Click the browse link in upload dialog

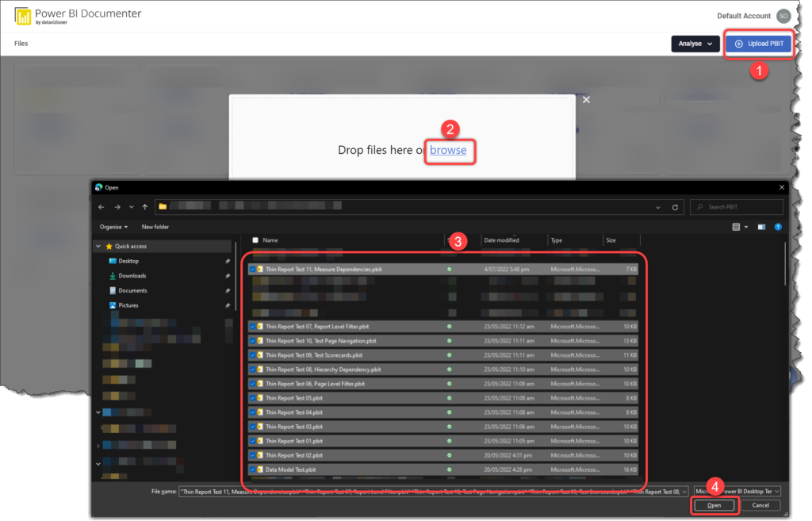point(448,150)
